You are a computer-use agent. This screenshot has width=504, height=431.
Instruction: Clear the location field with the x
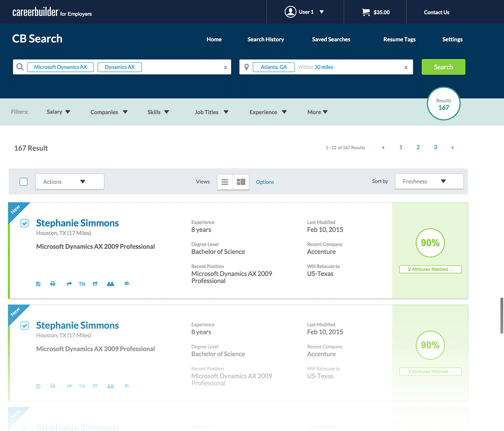pos(406,67)
